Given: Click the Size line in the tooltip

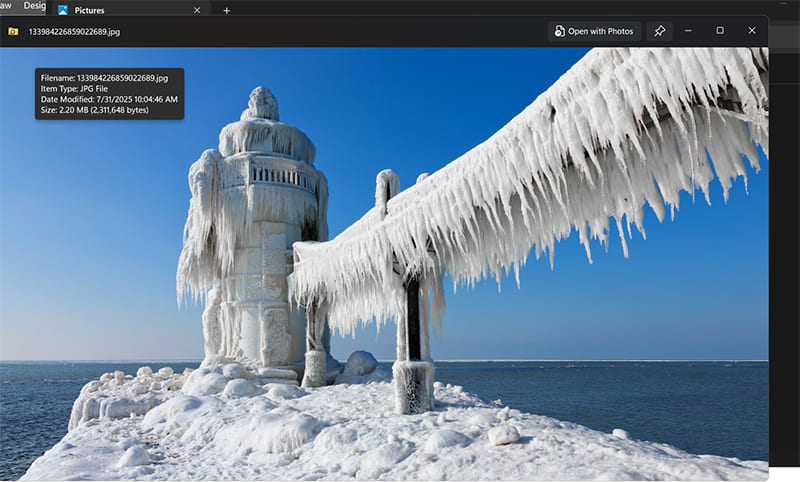Looking at the screenshot, I should (94, 110).
